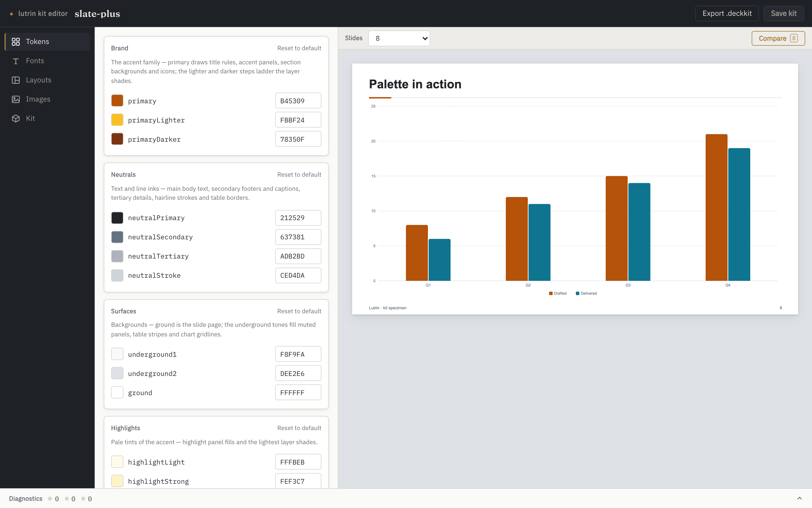Click the primary hex field B45309
The height and width of the screenshot is (508, 812).
[298, 101]
